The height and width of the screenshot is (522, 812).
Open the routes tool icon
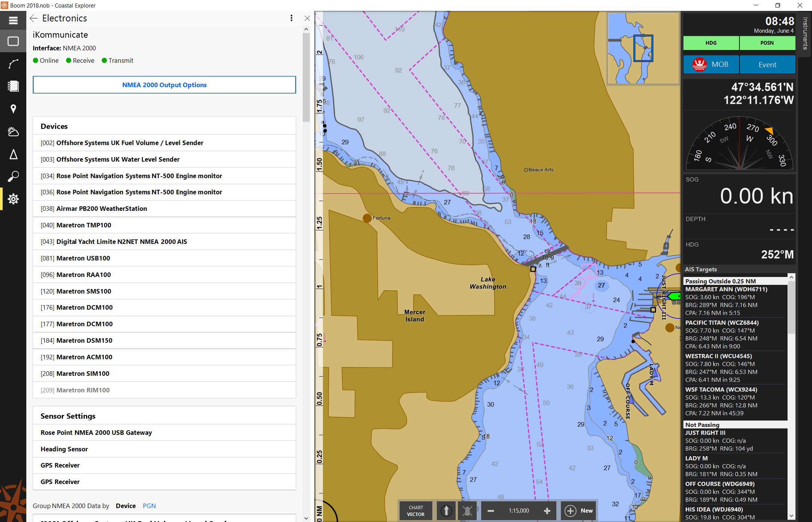[13, 64]
